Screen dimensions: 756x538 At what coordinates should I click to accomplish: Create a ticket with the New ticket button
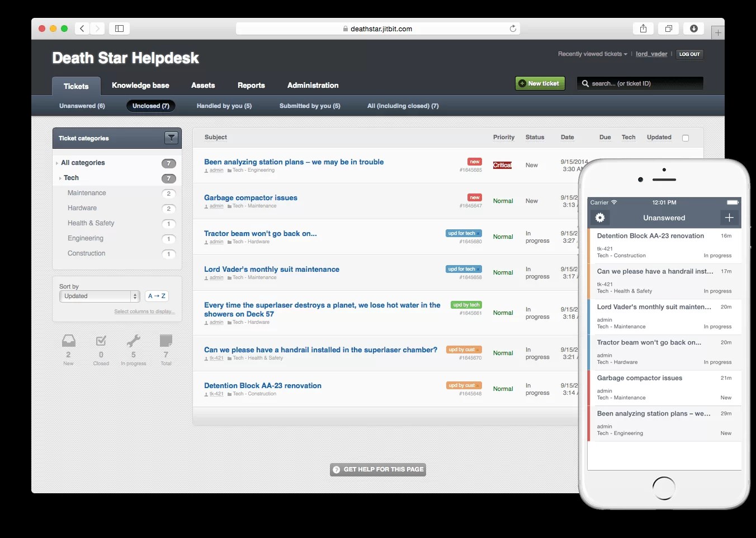pyautogui.click(x=540, y=83)
